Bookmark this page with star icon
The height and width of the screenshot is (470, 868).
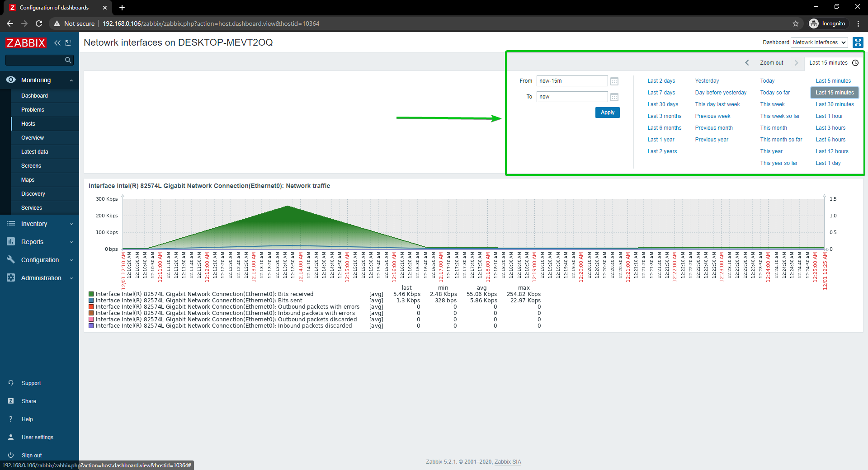point(796,23)
